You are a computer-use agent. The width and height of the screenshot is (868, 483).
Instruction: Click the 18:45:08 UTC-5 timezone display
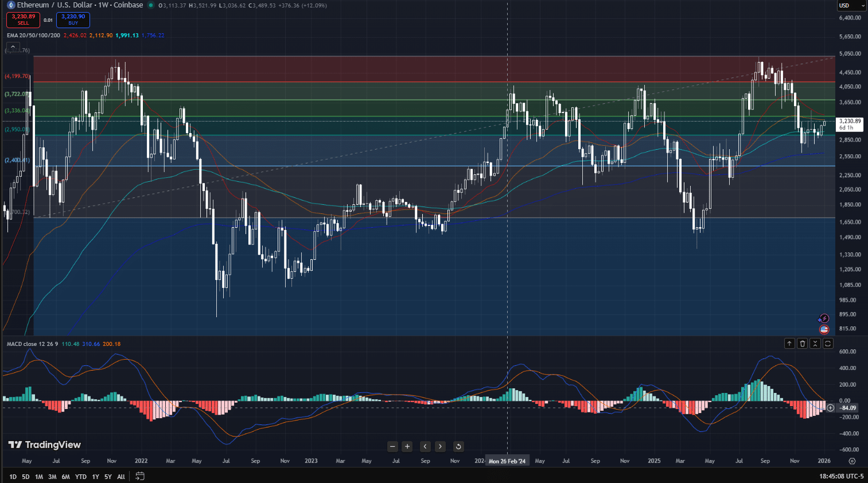pyautogui.click(x=842, y=476)
